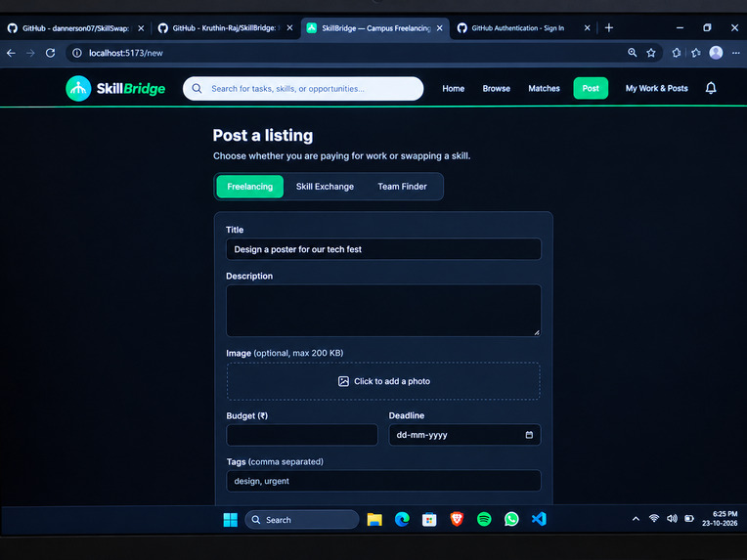Image resolution: width=747 pixels, height=560 pixels.
Task: Click the Windows taskbar Search box
Action: (x=302, y=520)
